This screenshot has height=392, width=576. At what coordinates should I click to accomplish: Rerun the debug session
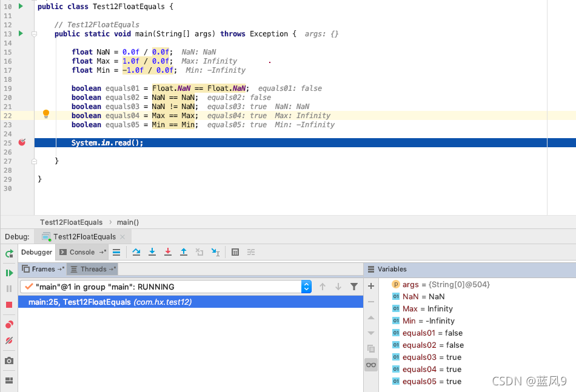click(x=9, y=253)
